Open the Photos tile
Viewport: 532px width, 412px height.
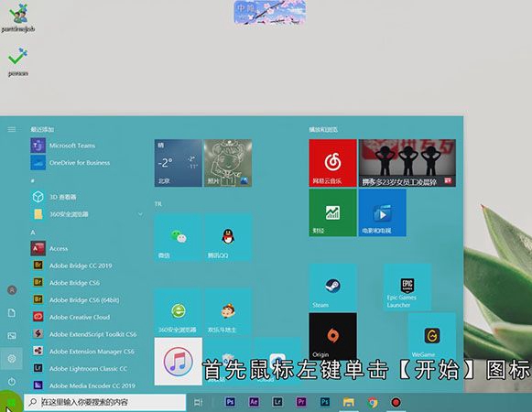tap(228, 163)
